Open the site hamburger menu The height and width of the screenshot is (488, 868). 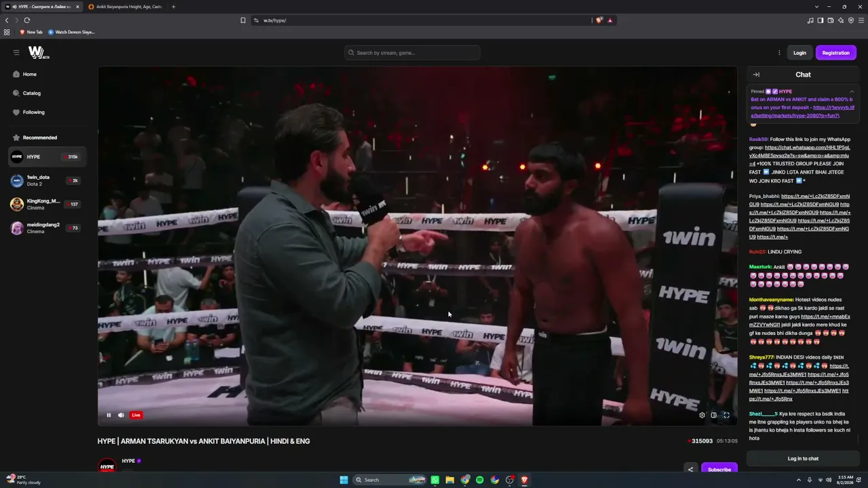point(16,52)
